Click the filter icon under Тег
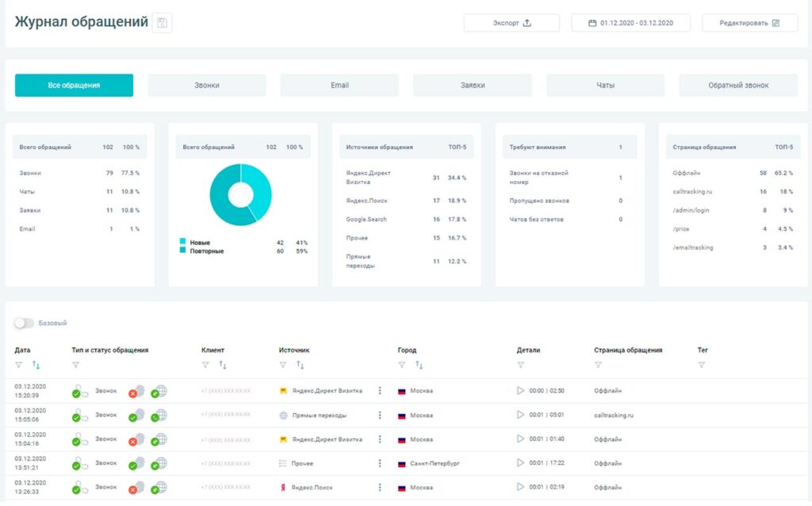This screenshot has height=506, width=812. click(702, 365)
